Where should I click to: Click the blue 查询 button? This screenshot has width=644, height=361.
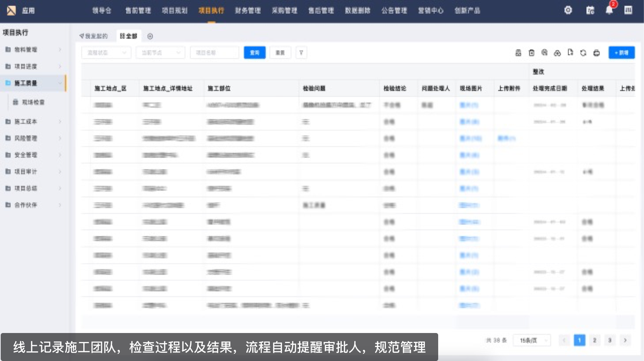[x=255, y=53]
